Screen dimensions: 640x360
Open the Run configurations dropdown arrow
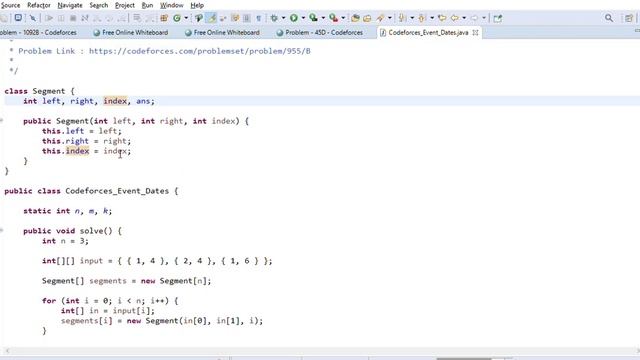point(303,18)
